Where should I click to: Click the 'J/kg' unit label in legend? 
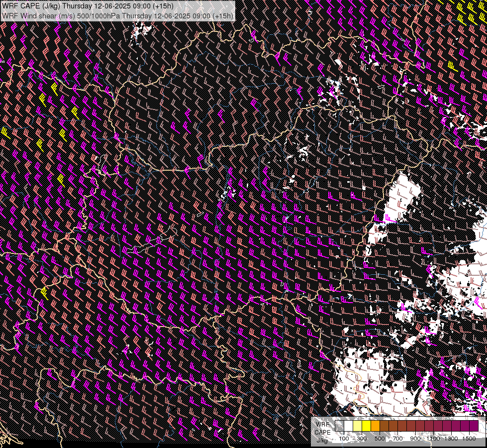point(322,440)
